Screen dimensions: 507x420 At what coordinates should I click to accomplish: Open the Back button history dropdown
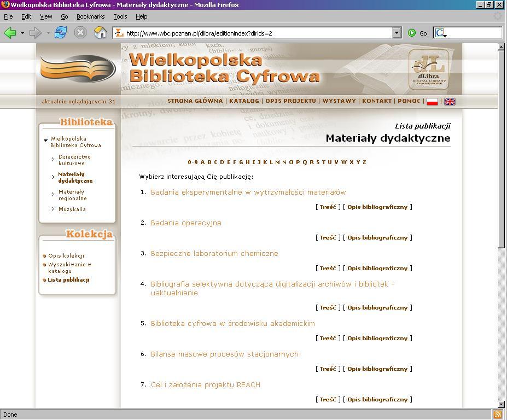pos(22,33)
